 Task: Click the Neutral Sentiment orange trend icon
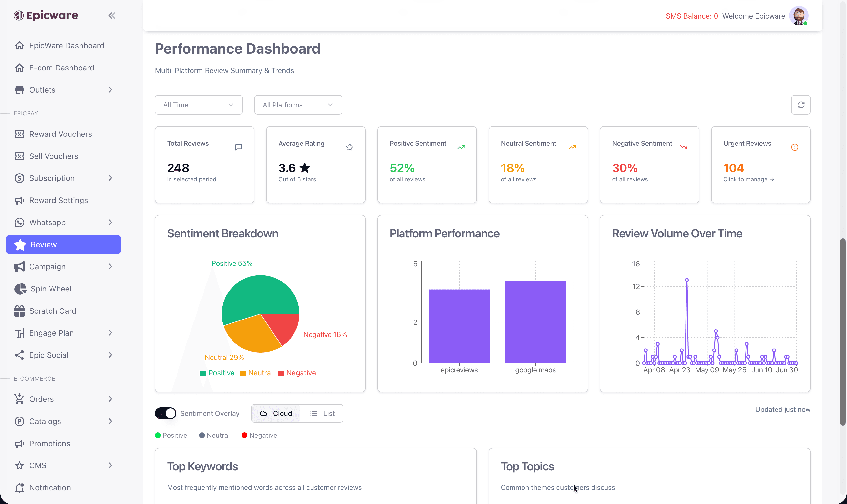pyautogui.click(x=572, y=147)
